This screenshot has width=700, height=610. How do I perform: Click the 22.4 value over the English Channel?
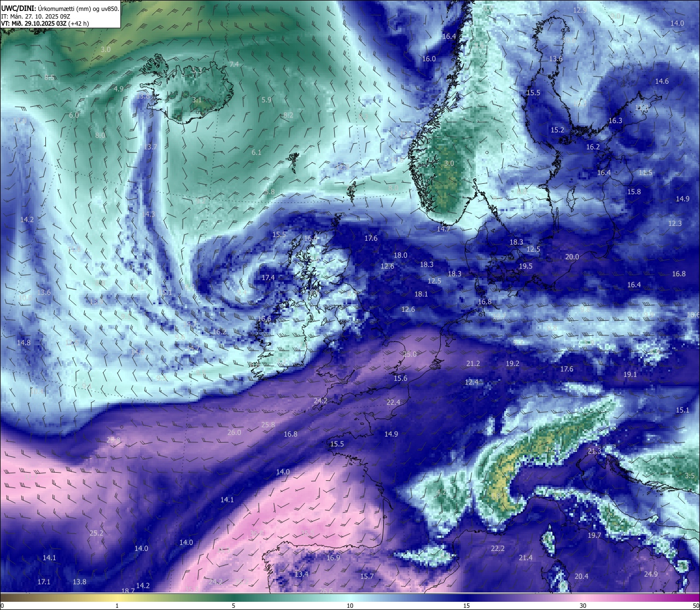(x=393, y=403)
